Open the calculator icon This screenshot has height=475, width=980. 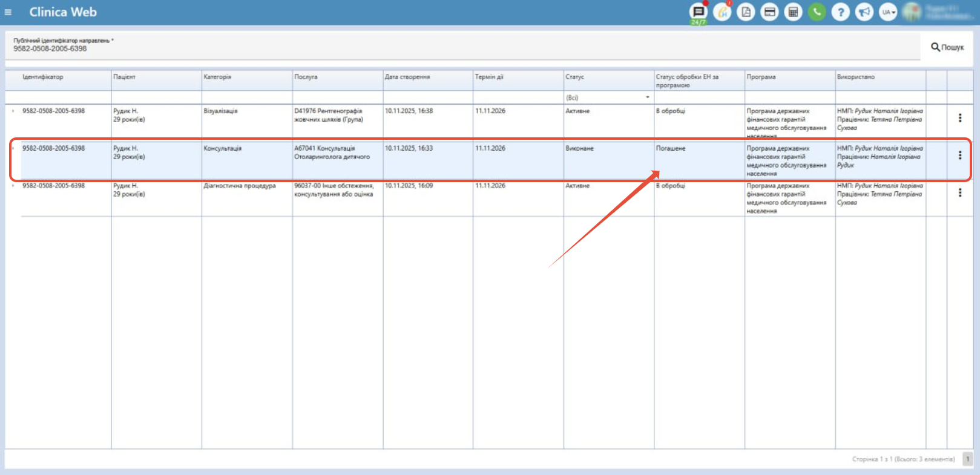coord(793,12)
